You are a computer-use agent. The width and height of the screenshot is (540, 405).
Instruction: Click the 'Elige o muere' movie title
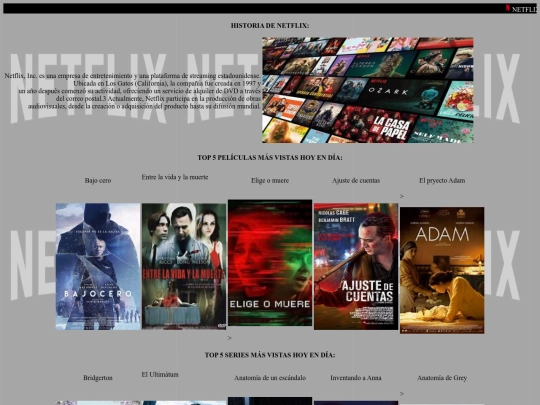coord(270,180)
